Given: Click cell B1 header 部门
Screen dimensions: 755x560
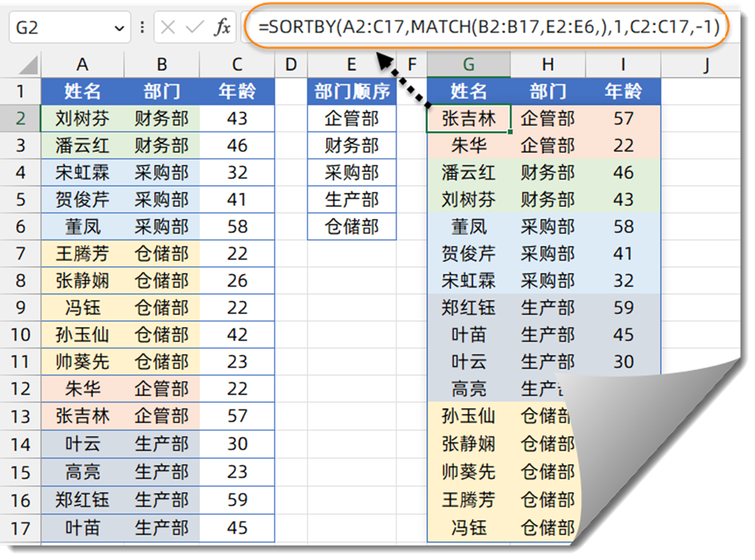Looking at the screenshot, I should pyautogui.click(x=162, y=91).
